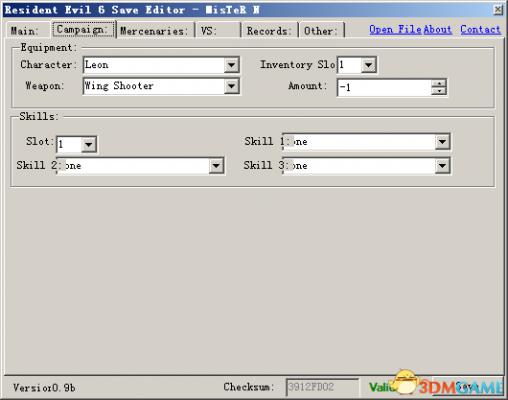508x400 pixels.
Task: Open the Skill 3 dropdown arrow
Action: pyautogui.click(x=442, y=166)
